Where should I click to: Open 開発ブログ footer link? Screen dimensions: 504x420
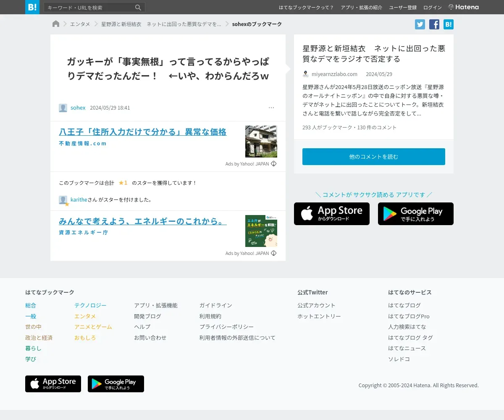[147, 316]
